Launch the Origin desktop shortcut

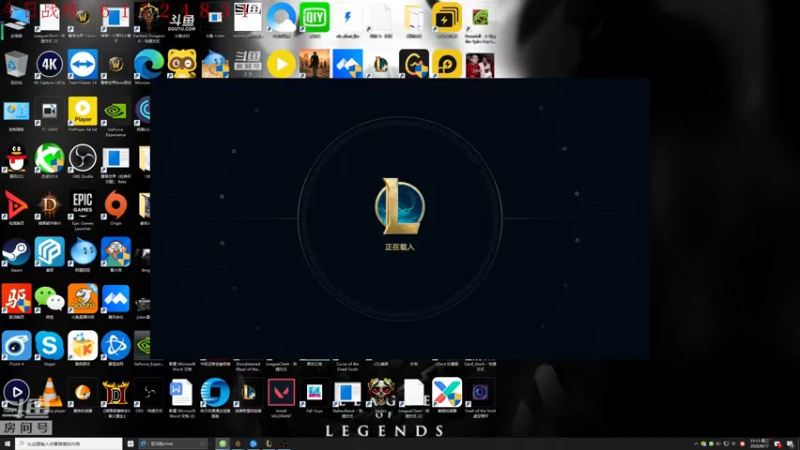click(116, 207)
